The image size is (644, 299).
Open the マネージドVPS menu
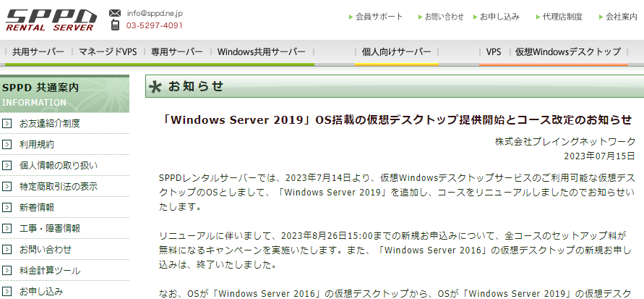(x=108, y=52)
